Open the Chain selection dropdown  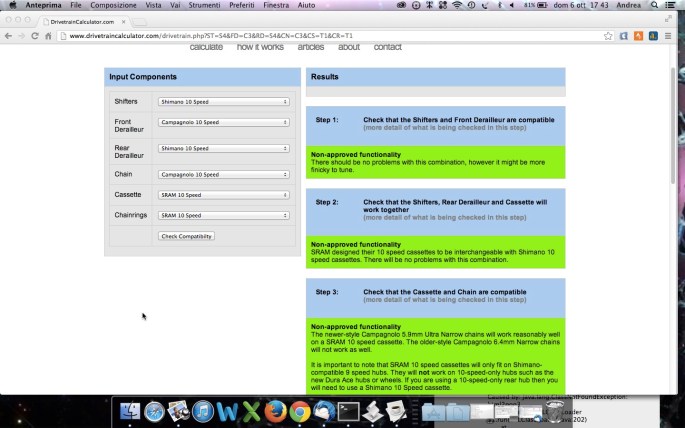(224, 174)
